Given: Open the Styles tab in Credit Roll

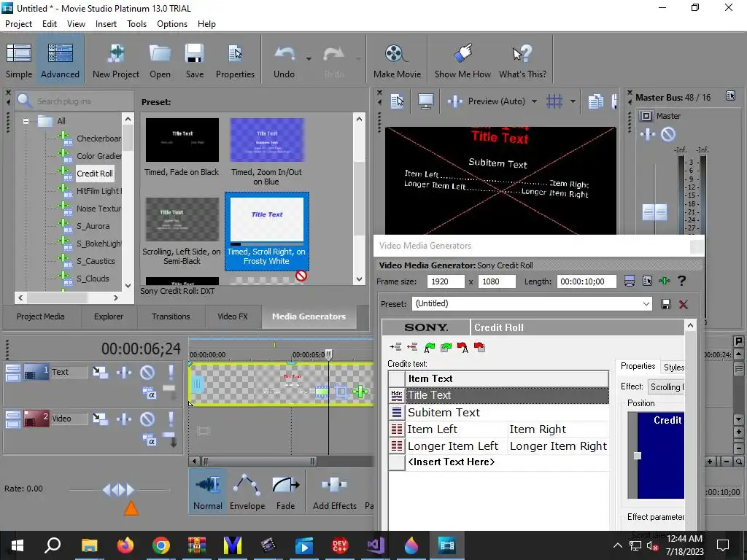Looking at the screenshot, I should point(673,367).
